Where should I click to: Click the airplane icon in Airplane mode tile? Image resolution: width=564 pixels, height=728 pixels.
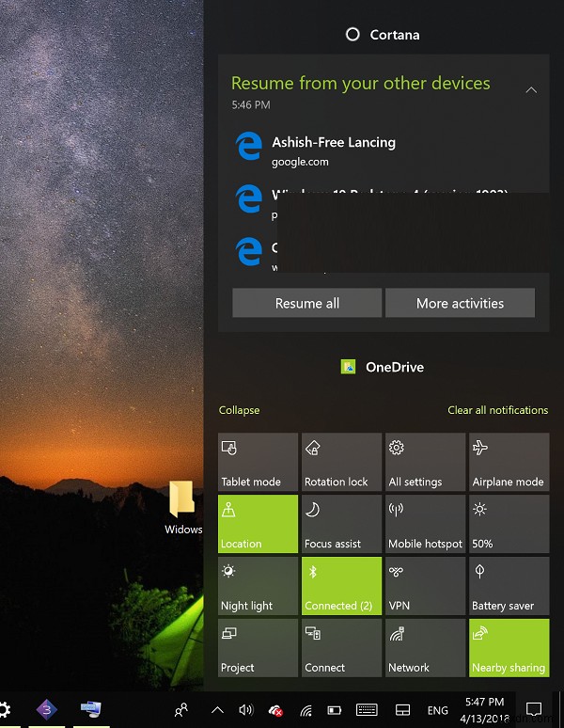click(x=480, y=448)
